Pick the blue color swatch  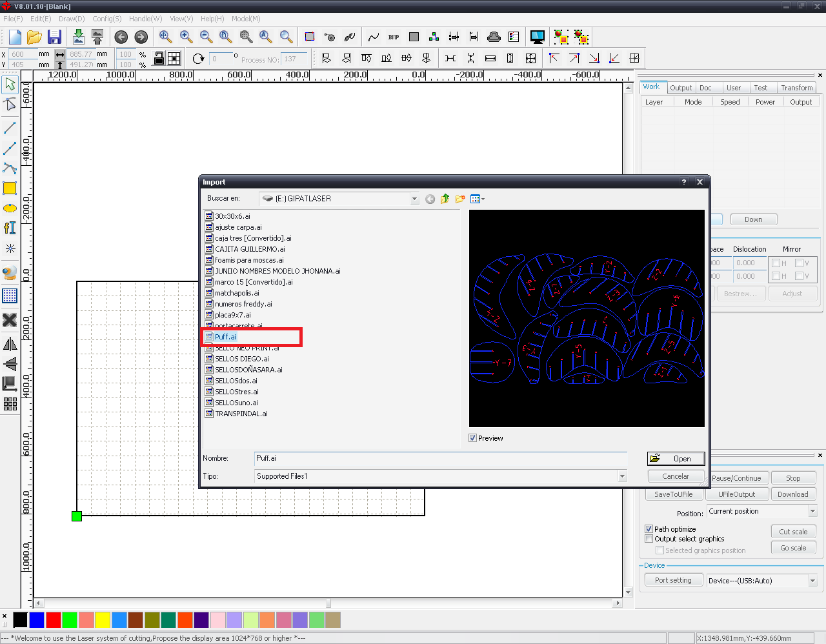coord(37,620)
